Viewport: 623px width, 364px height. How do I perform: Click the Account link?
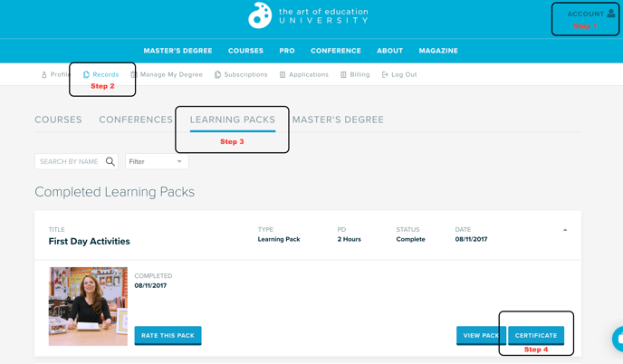point(585,14)
